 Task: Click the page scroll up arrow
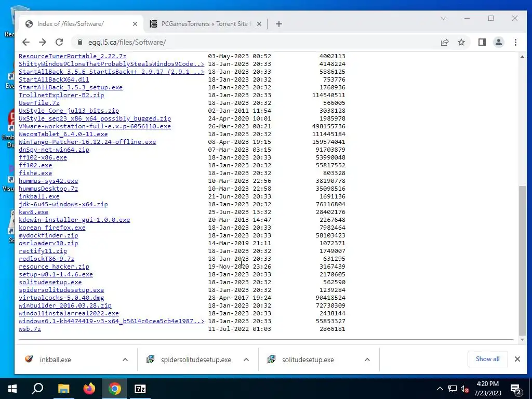coord(522,57)
